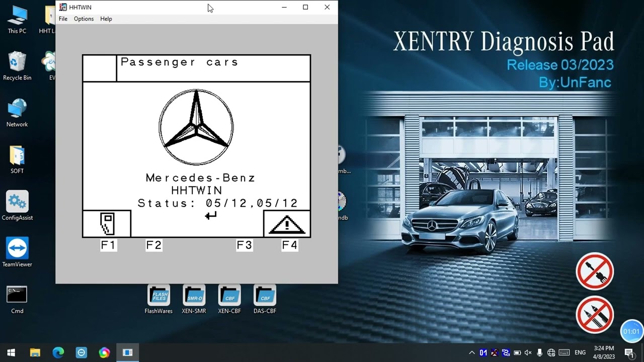This screenshot has width=644, height=362.
Task: Unmute the volume tray icon
Action: [528, 352]
